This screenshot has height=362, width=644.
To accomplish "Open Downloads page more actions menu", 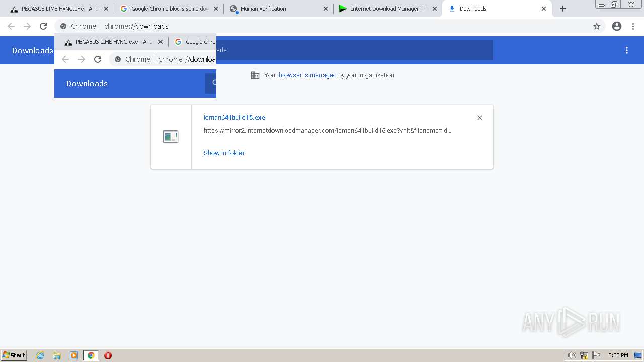I will tap(627, 50).
